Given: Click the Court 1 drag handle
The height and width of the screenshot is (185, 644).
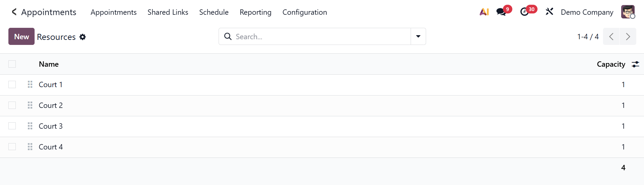Looking at the screenshot, I should (x=30, y=84).
